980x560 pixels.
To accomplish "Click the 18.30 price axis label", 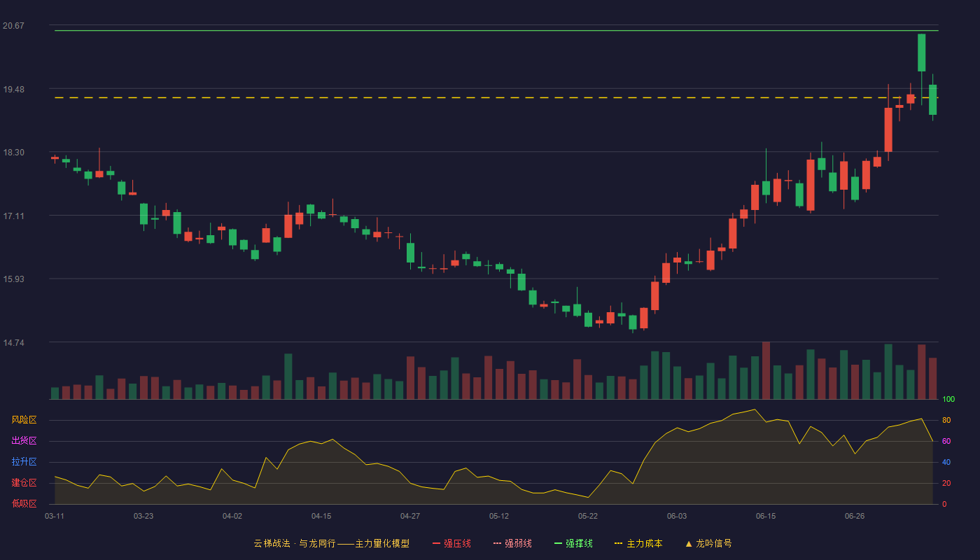I will pos(13,153).
